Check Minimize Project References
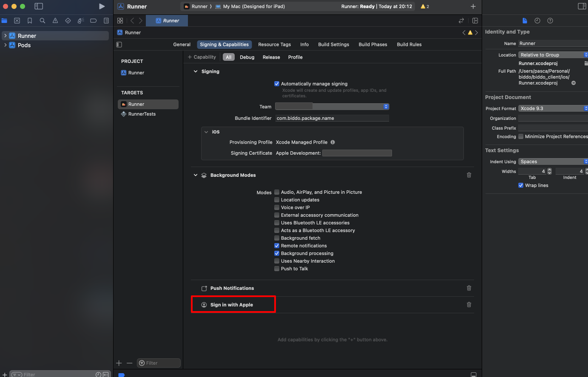 521,136
